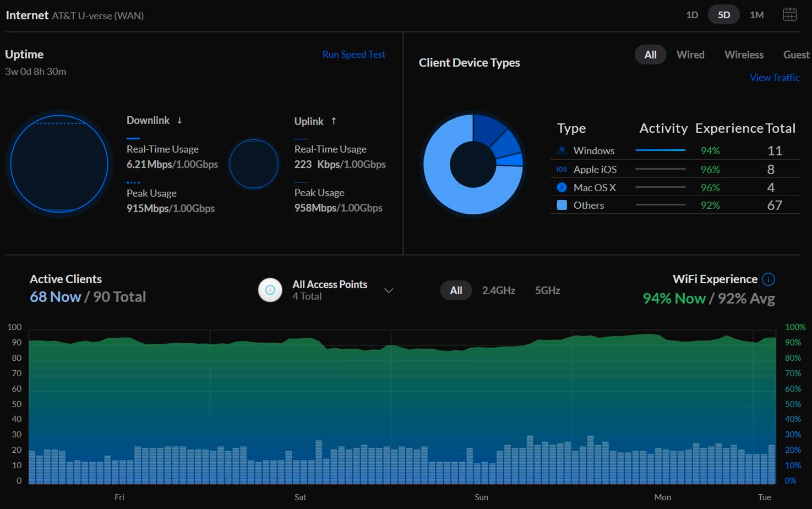The height and width of the screenshot is (509, 812).
Task: Click the Experience column header
Action: [729, 128]
